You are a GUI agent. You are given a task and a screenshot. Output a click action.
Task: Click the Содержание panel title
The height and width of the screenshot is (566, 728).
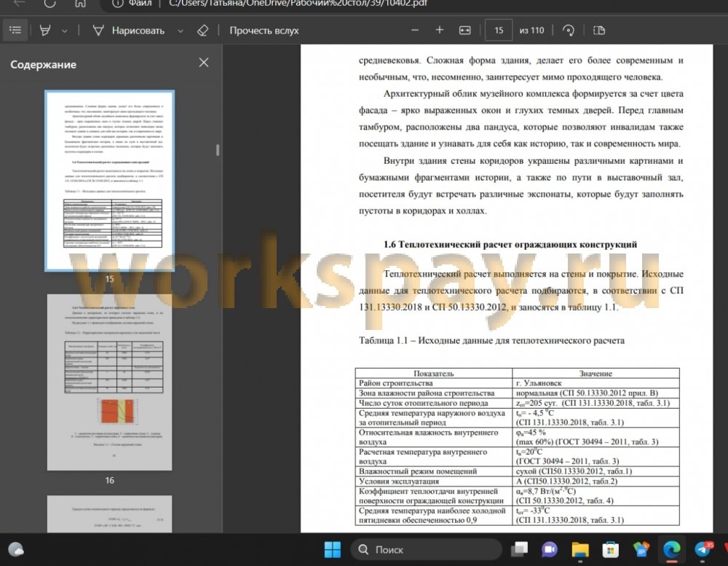(43, 65)
